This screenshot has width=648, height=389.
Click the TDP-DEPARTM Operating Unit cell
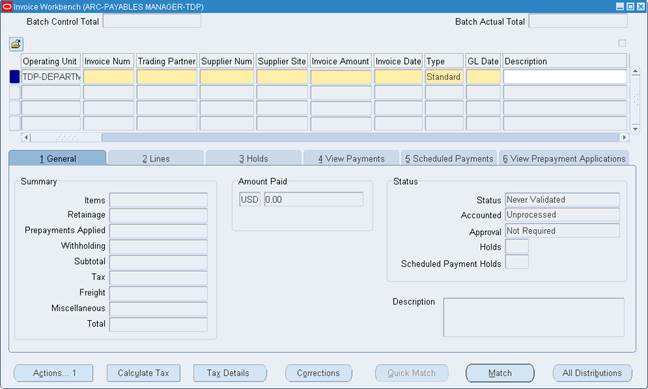coord(51,77)
